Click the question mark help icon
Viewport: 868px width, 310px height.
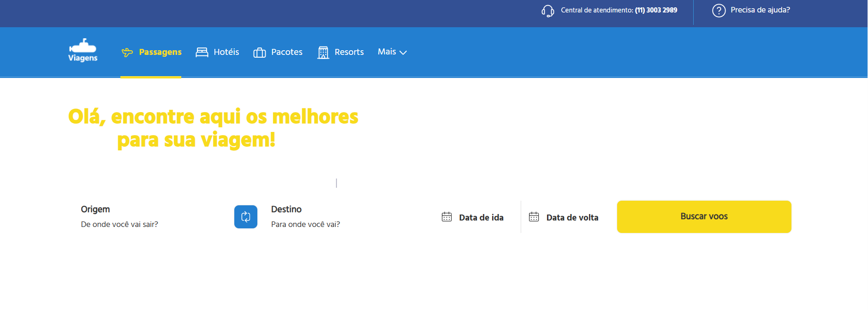pos(719,11)
